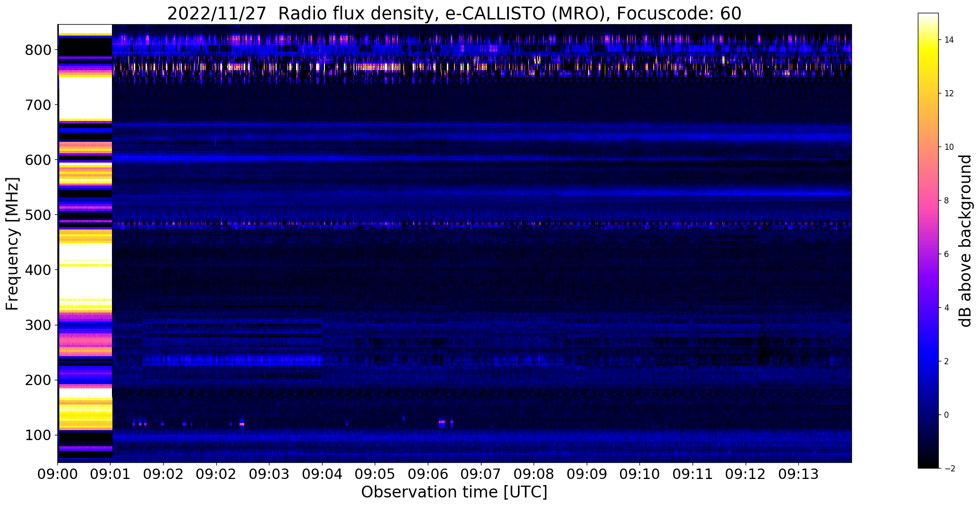Click inside the radio spectrogram plot area
The height and width of the screenshot is (506, 980).
454,243
